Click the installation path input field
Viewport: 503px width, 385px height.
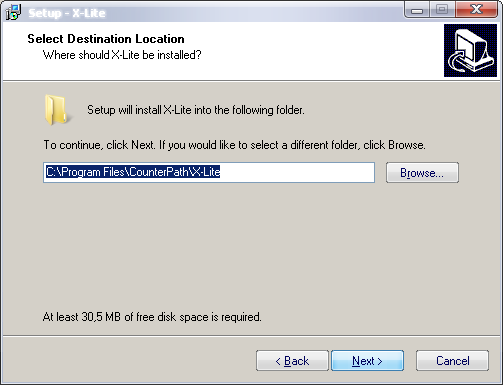click(209, 172)
